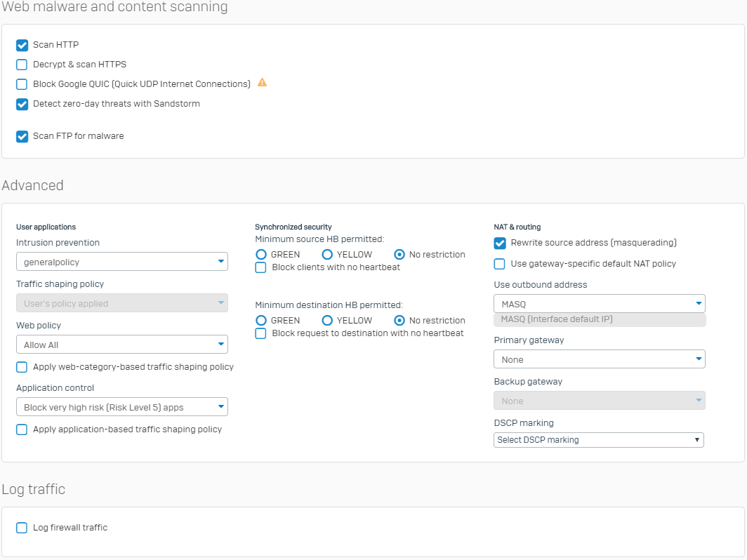
Task: Open the Intrusion prevention dropdown
Action: [x=121, y=262]
